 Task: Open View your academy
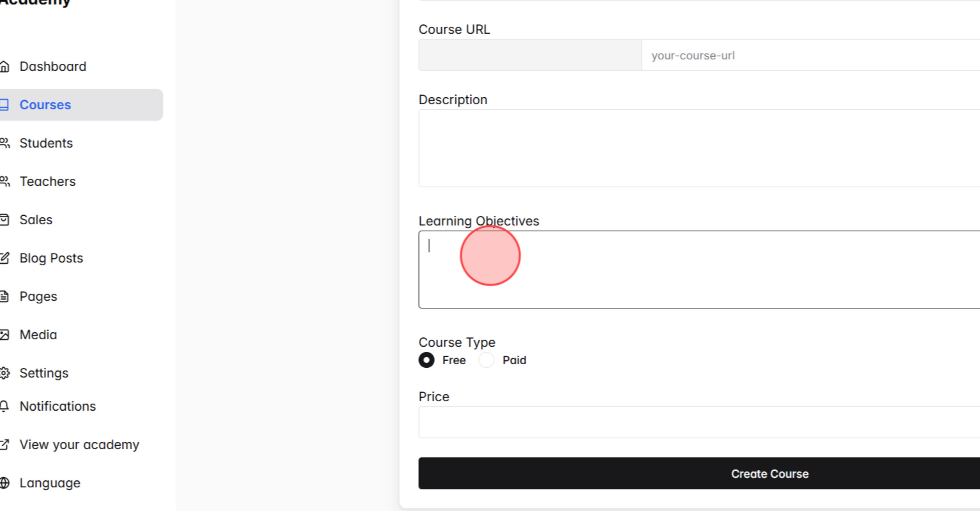point(79,444)
